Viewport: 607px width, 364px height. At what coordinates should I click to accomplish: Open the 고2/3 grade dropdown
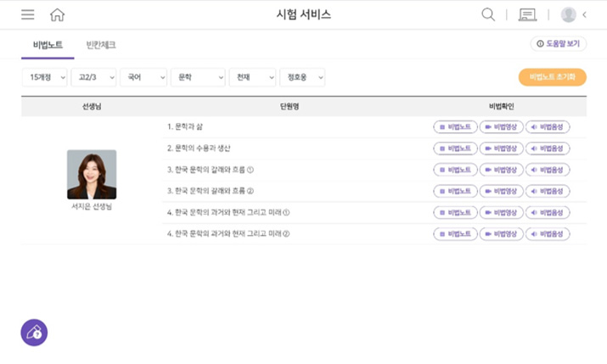pyautogui.click(x=93, y=77)
